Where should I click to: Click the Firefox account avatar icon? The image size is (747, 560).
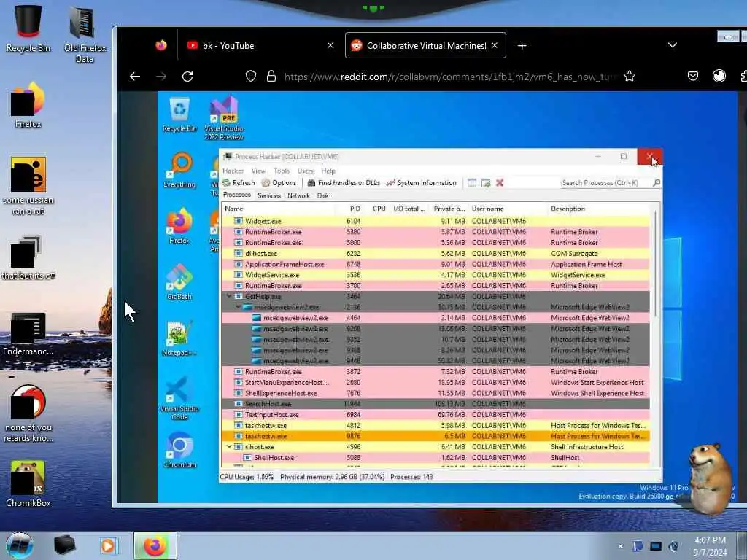[719, 76]
